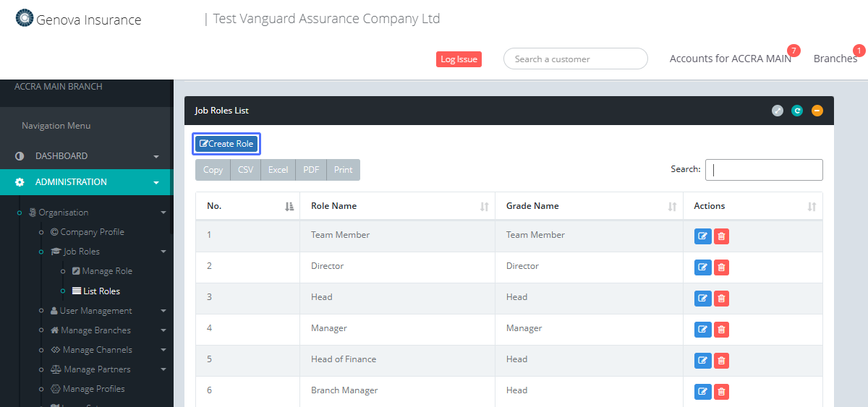The height and width of the screenshot is (407, 868).
Task: Click the trash icon for Branch Manager row
Action: point(721,392)
